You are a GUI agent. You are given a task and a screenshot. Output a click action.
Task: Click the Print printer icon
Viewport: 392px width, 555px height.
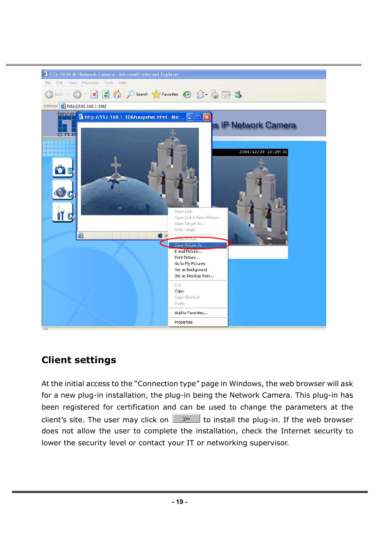point(214,94)
